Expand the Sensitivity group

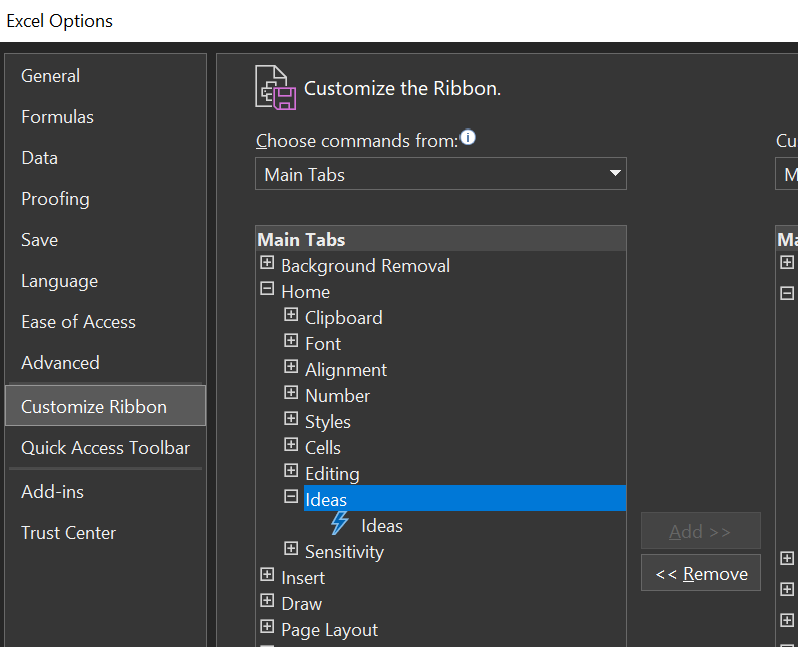291,548
